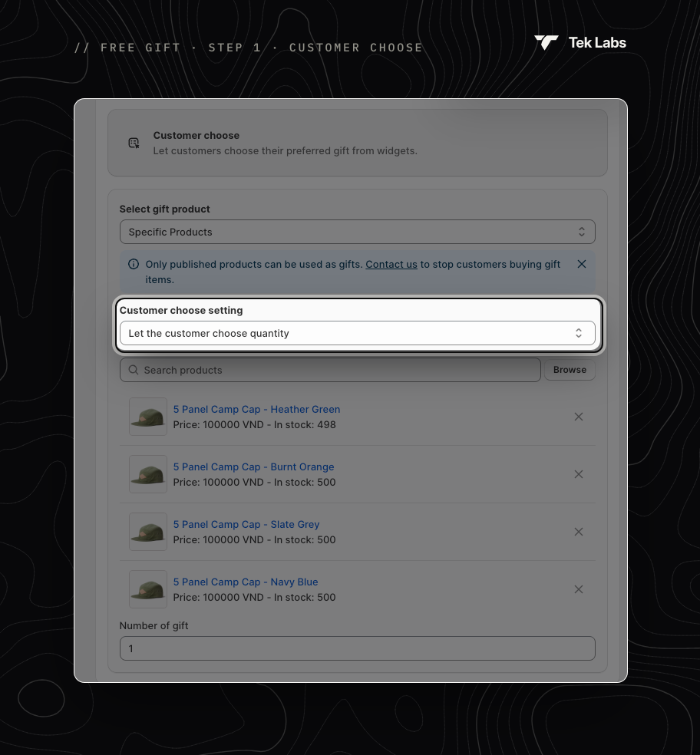Screen dimensions: 700x755
Task: Click the Tek Labs logo
Action: [580, 43]
